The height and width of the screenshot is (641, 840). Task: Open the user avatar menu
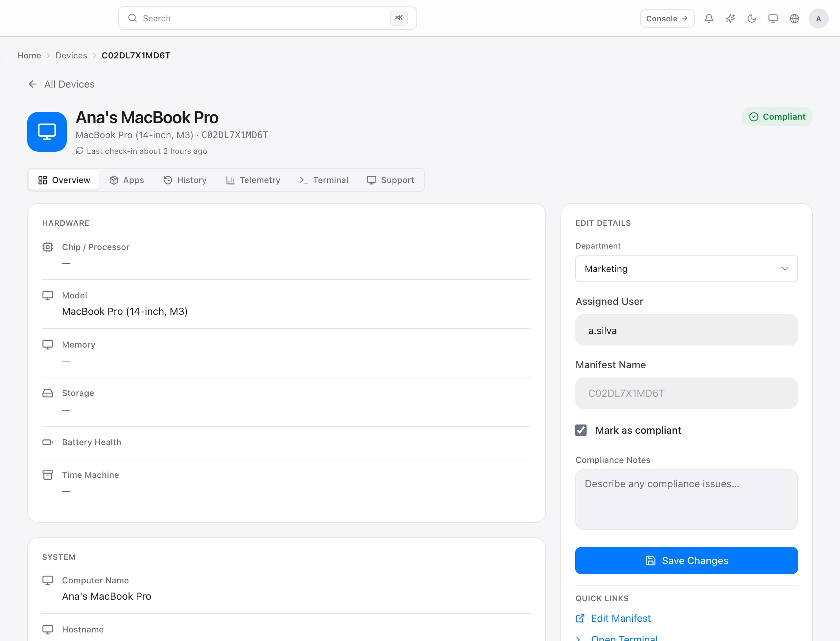(x=818, y=18)
